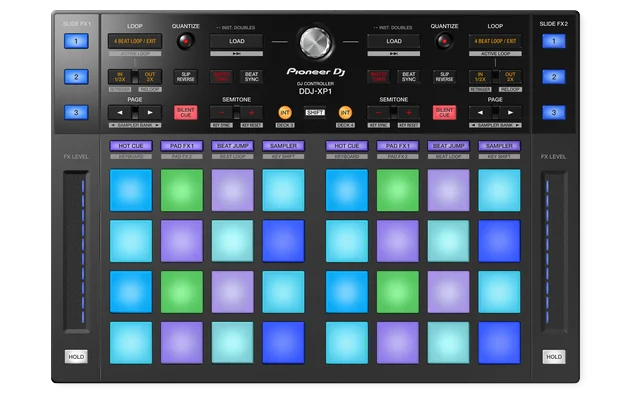Select left deck Pad FX1 mode
Screen dimensions: 640x400
(182, 146)
